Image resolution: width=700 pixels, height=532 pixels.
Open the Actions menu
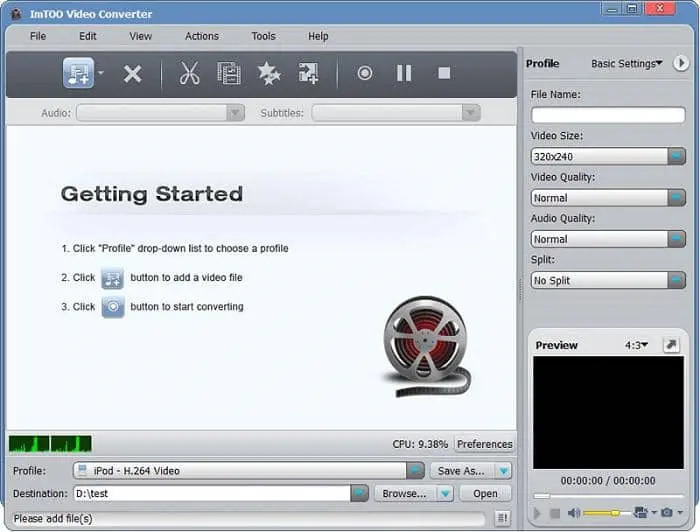pos(201,36)
